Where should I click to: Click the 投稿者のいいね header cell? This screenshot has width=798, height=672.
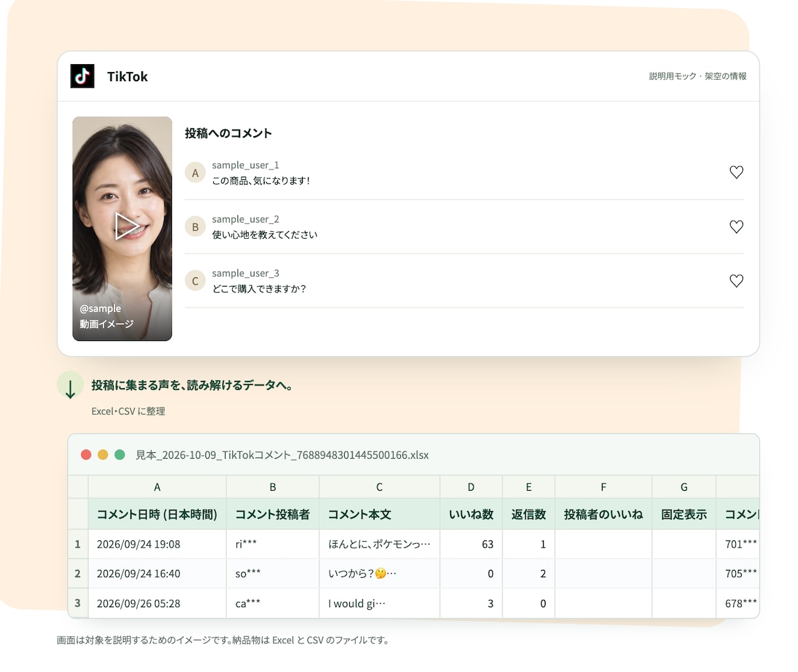(x=603, y=514)
